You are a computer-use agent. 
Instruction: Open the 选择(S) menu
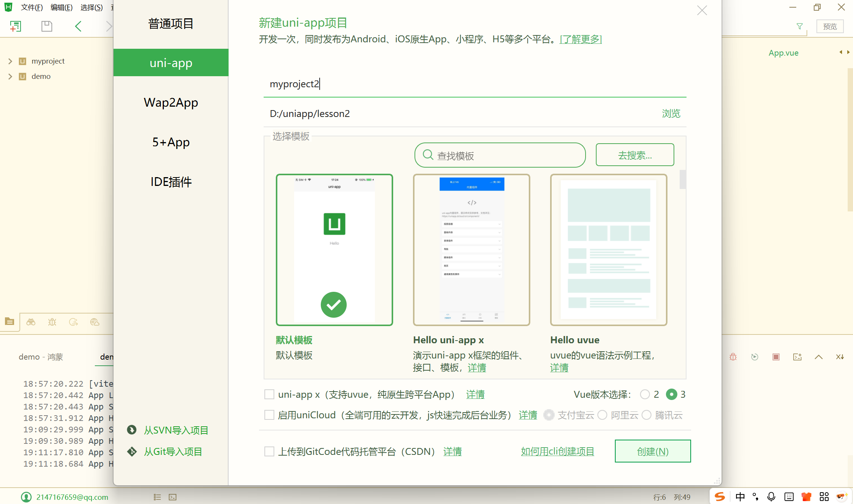(91, 7)
